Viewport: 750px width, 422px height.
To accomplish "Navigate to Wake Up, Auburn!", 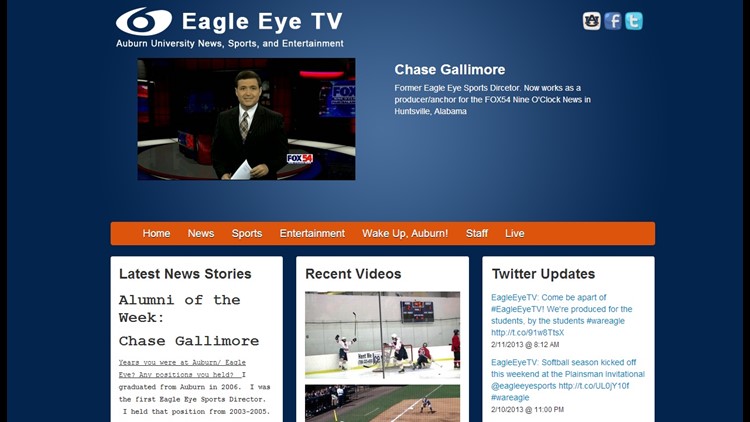I will pyautogui.click(x=405, y=233).
